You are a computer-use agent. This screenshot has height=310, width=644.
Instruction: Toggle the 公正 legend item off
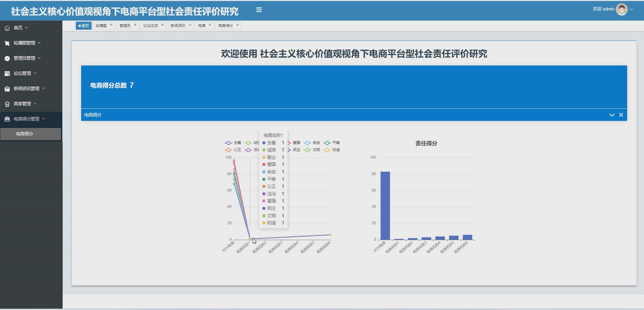tap(234, 150)
